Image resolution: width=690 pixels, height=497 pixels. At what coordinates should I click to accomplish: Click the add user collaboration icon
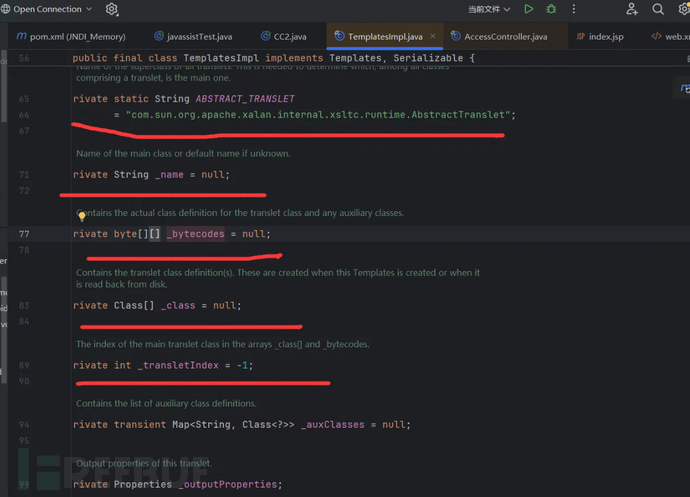tap(631, 9)
